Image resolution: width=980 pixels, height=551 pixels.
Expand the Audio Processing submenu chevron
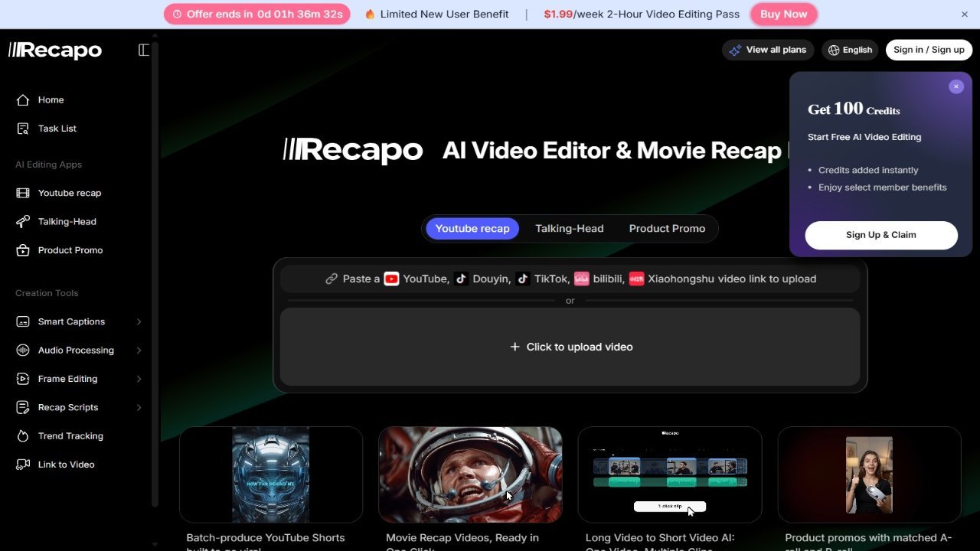[139, 350]
